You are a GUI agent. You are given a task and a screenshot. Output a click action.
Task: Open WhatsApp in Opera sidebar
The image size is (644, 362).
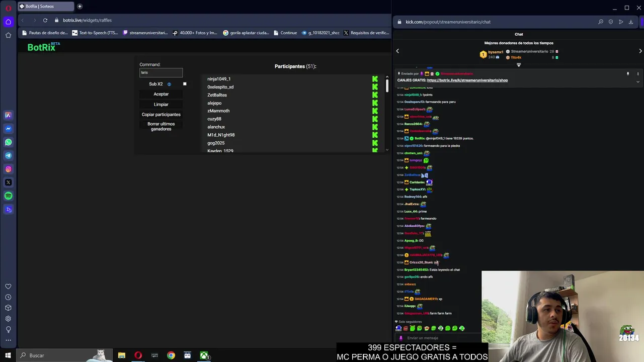tap(8, 142)
